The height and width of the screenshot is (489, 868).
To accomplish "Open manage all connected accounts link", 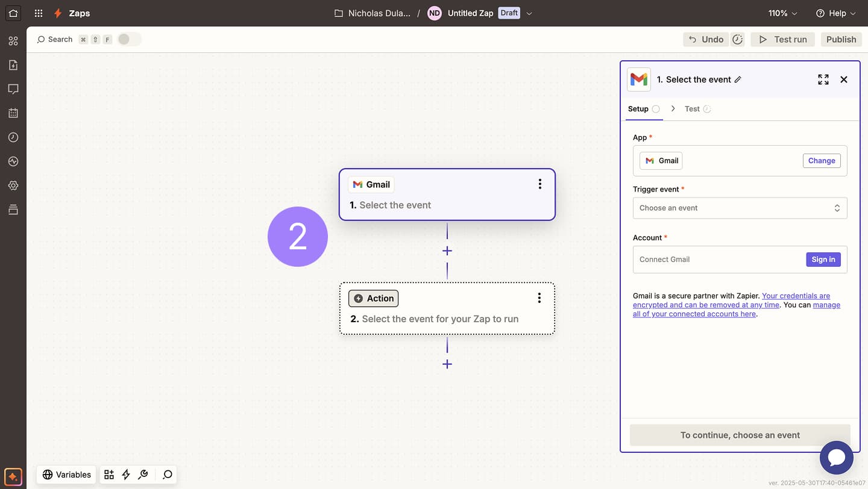I will pyautogui.click(x=737, y=310).
